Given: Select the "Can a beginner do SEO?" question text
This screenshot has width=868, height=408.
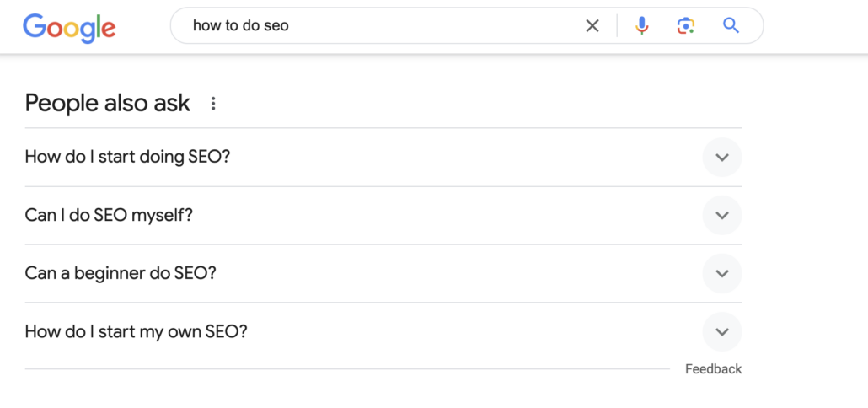Looking at the screenshot, I should click(121, 273).
